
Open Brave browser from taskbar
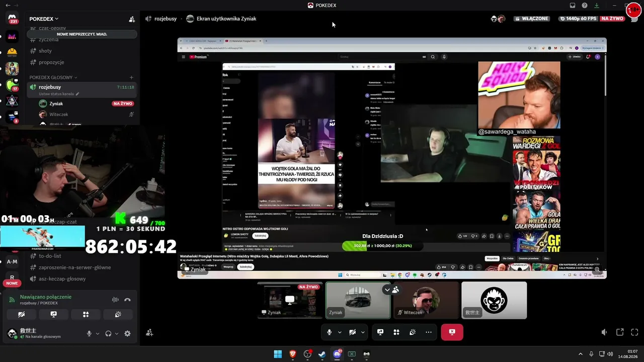point(293,354)
